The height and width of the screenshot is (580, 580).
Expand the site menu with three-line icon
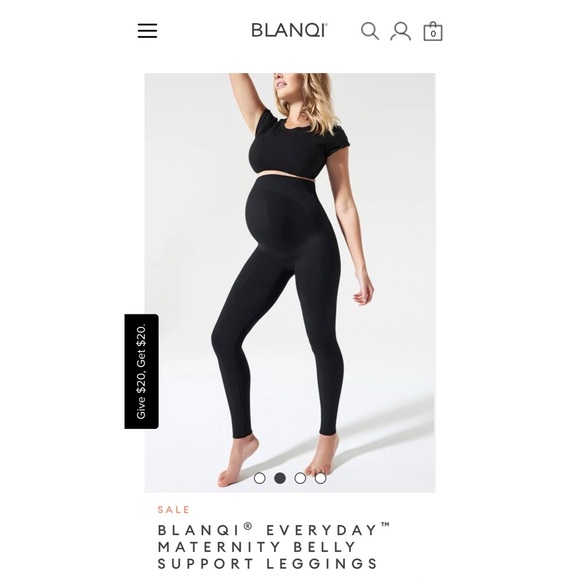click(147, 31)
